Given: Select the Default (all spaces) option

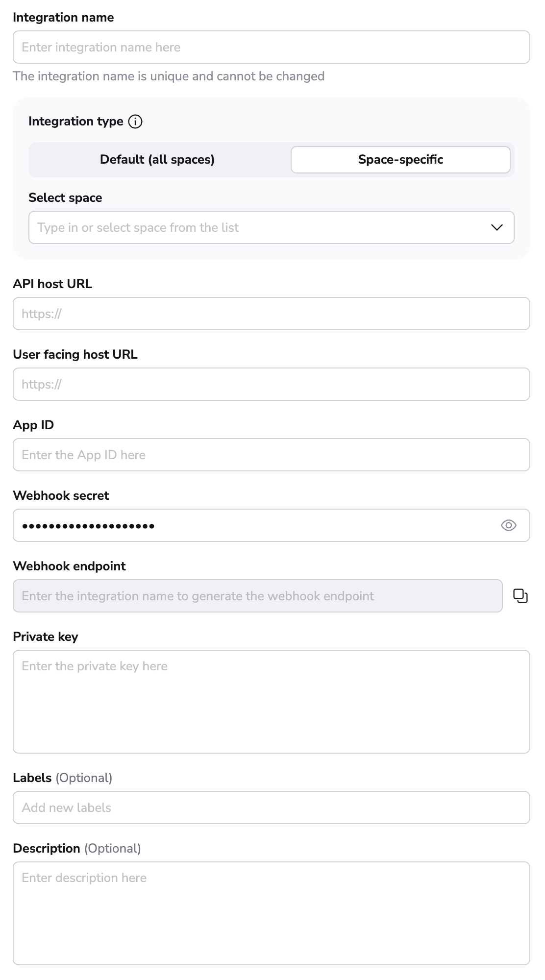Looking at the screenshot, I should pyautogui.click(x=157, y=160).
